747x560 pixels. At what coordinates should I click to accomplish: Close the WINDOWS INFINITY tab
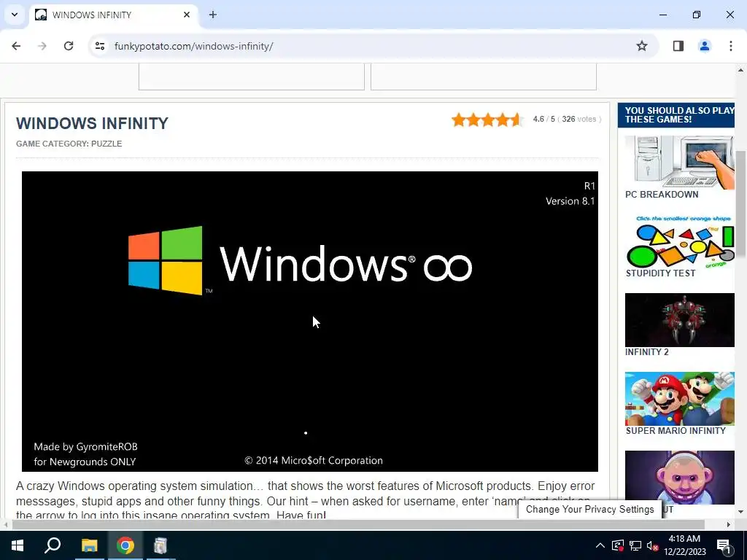point(187,15)
